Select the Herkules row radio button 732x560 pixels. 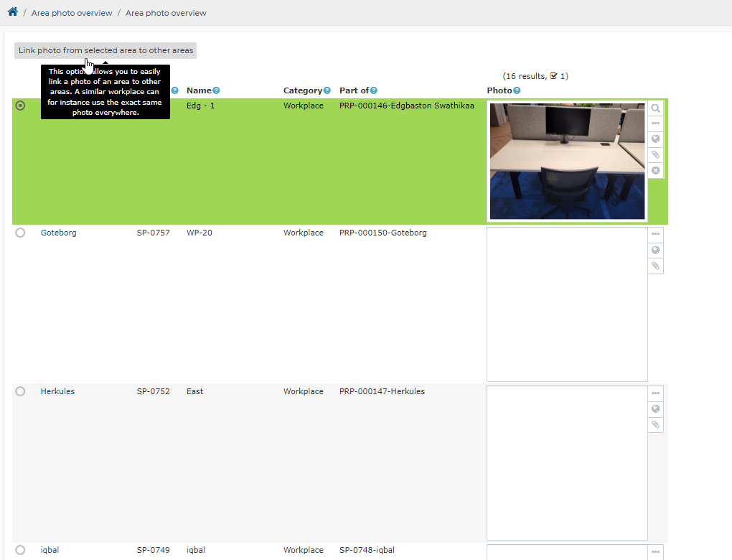(x=20, y=391)
